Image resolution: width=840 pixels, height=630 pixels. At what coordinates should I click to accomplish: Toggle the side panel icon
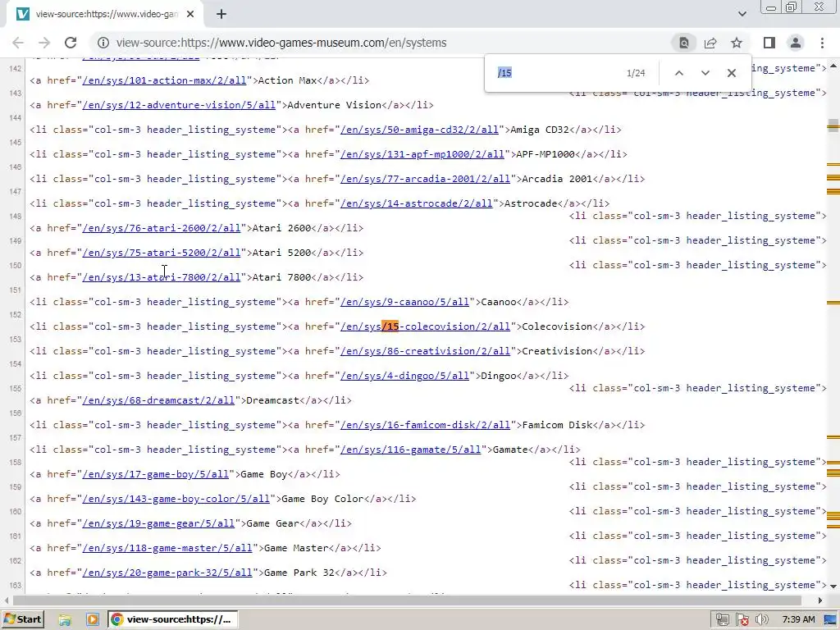769,43
